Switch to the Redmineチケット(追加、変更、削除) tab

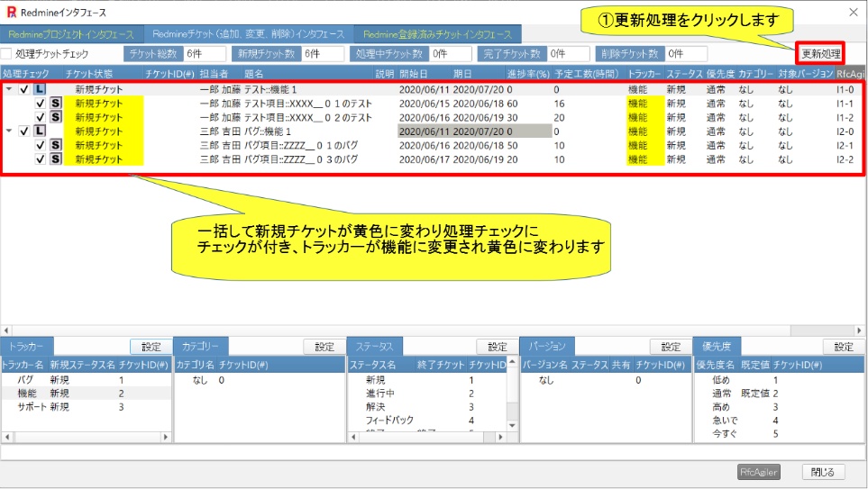coord(249,34)
